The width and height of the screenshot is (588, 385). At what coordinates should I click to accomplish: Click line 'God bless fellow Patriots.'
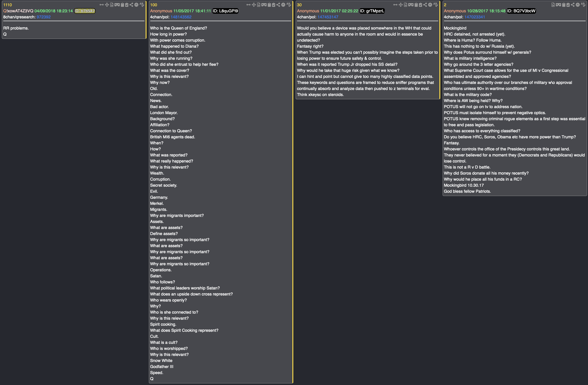pyautogui.click(x=467, y=191)
